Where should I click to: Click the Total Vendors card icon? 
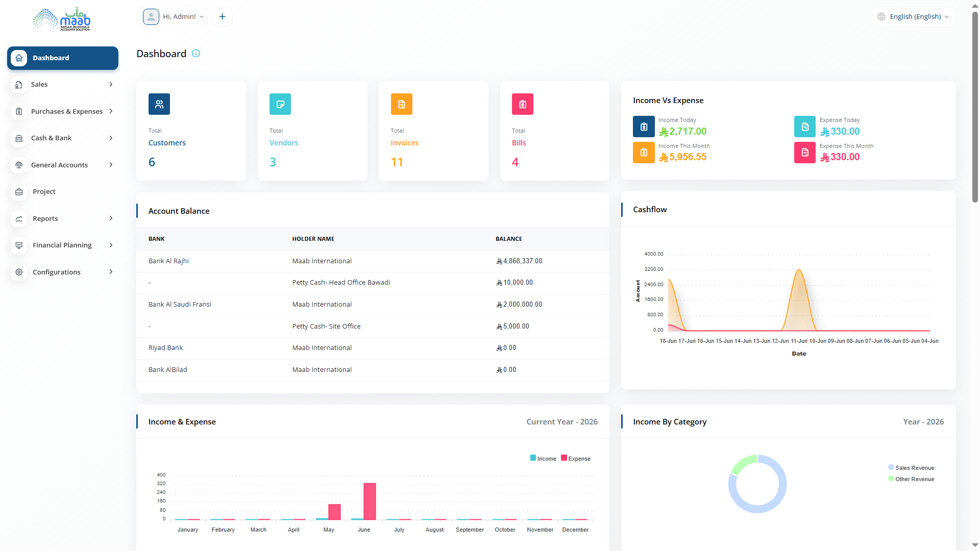(x=280, y=104)
